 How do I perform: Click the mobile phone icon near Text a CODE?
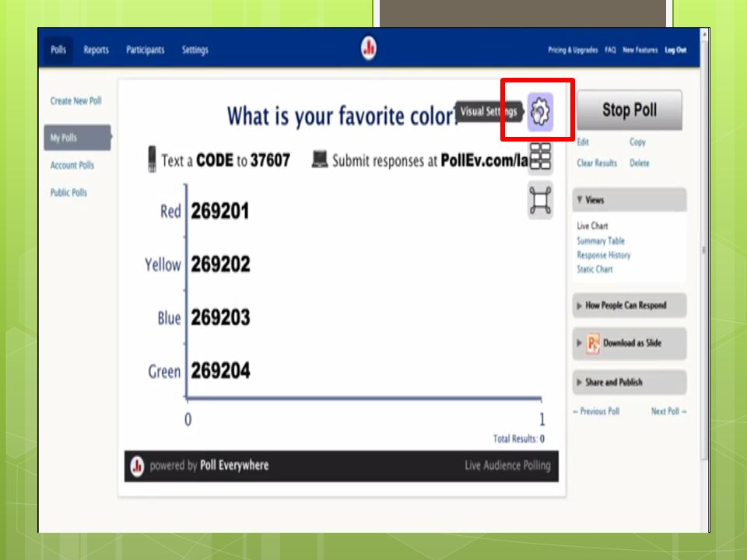tap(152, 159)
